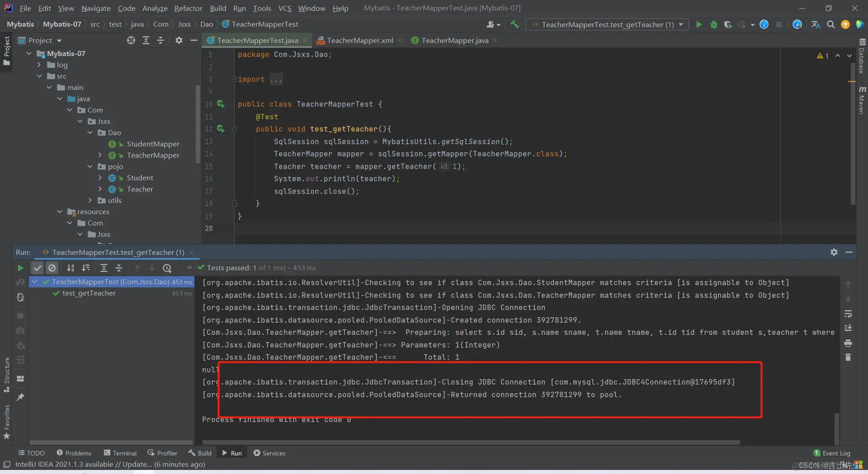Click the console horizontal scrollbar
This screenshot has height=474, width=868.
click(471, 442)
